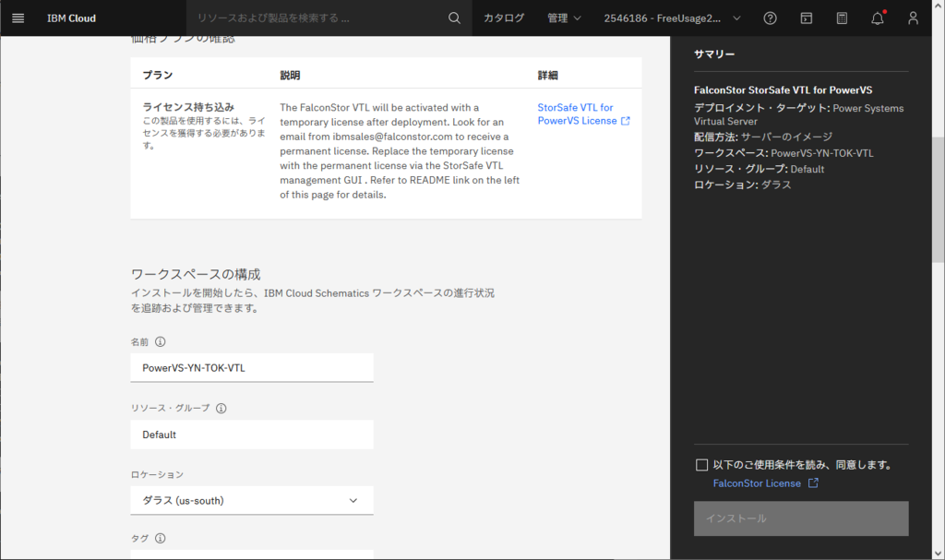Open the FalconStor License link
Image resolution: width=945 pixels, height=560 pixels.
[757, 483]
